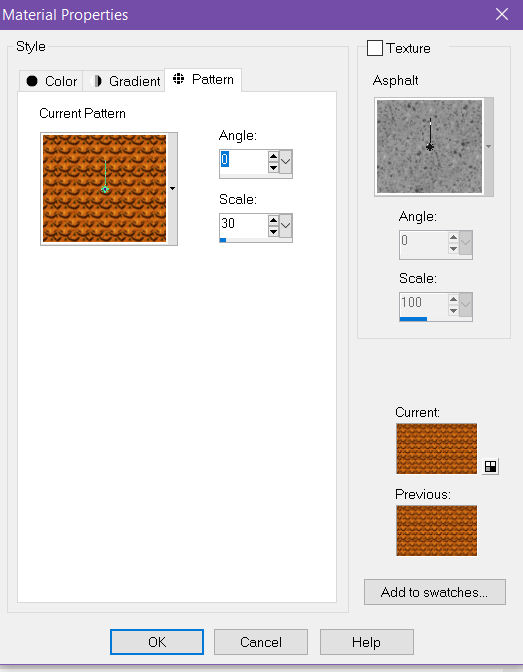This screenshot has height=672, width=523.
Task: Switch to the Gradient tab
Action: pyautogui.click(x=124, y=81)
